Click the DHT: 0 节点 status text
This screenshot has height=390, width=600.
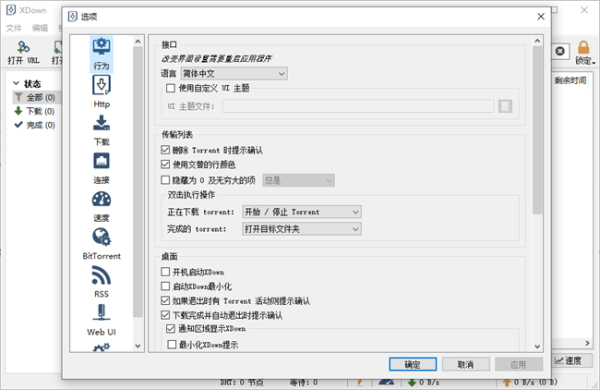click(242, 382)
